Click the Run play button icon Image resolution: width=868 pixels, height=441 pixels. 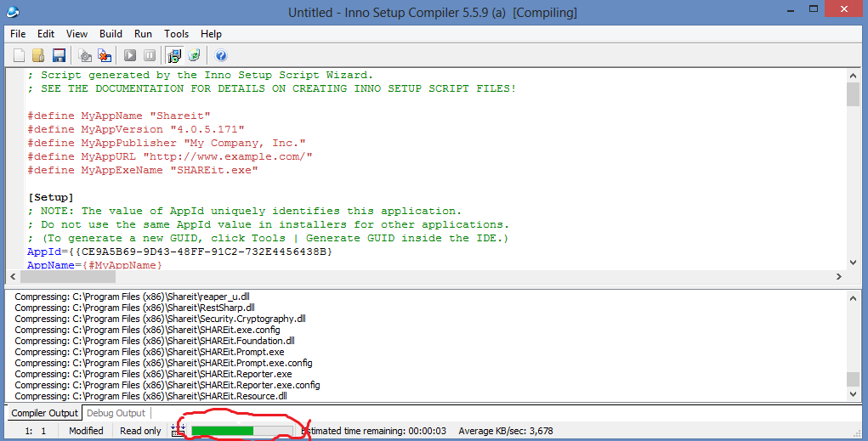click(x=130, y=56)
